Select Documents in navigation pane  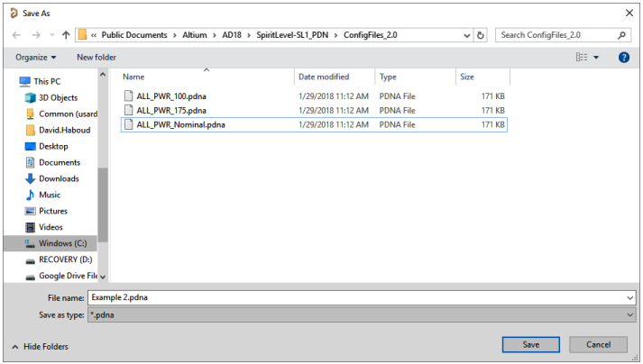click(x=60, y=163)
